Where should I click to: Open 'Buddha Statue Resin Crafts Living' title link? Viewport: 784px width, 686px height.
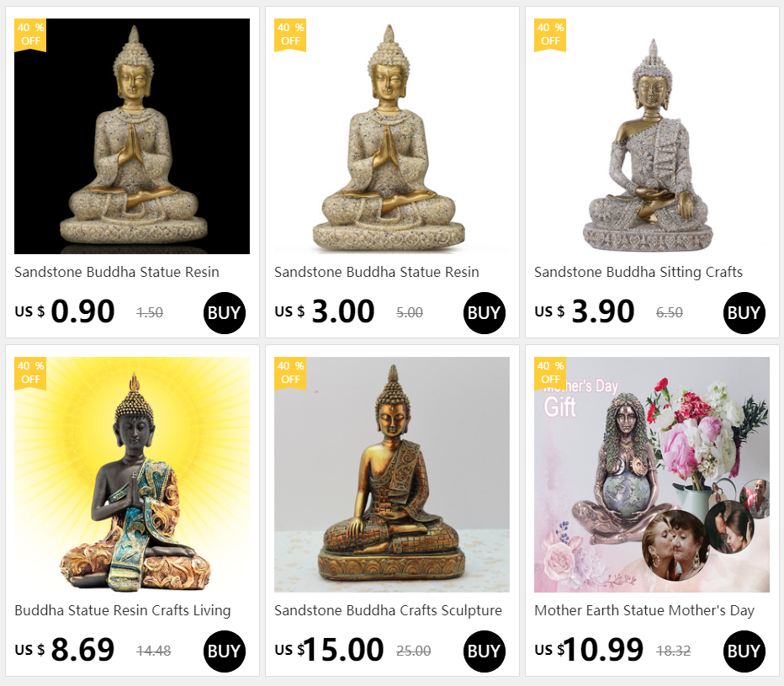tap(123, 610)
